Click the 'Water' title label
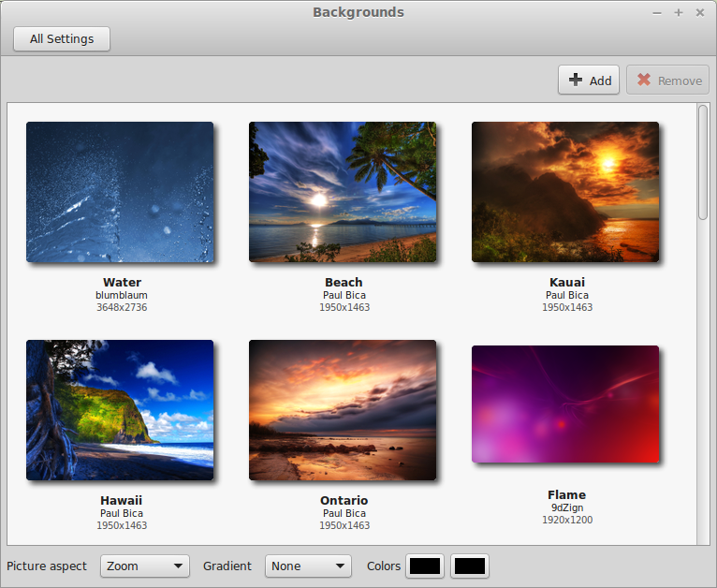The height and width of the screenshot is (588, 717). click(122, 282)
